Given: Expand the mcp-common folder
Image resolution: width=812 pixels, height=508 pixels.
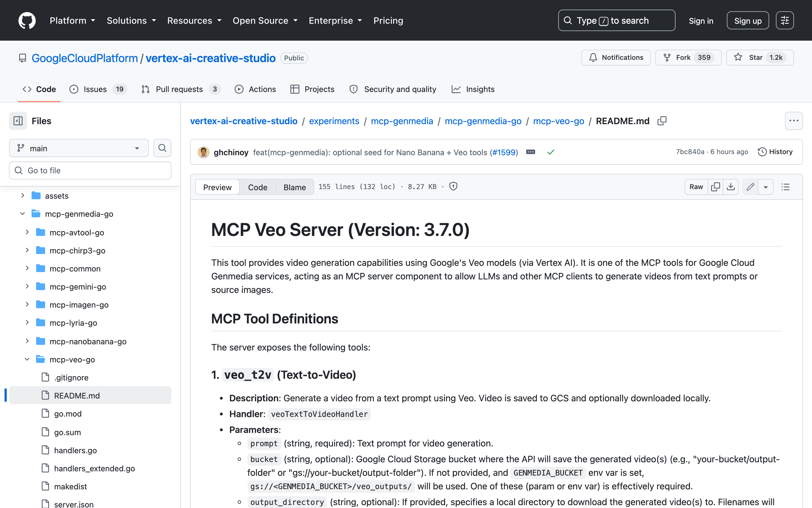Looking at the screenshot, I should coord(27,268).
